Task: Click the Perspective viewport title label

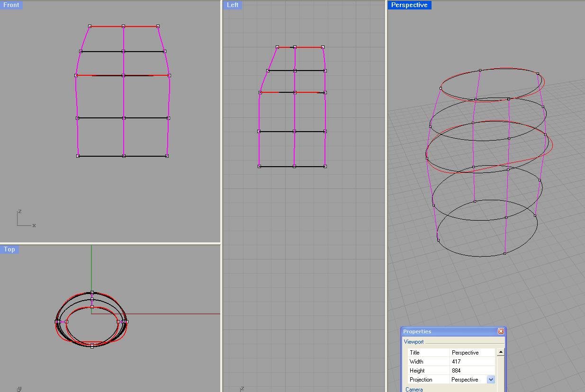Action: pyautogui.click(x=409, y=5)
